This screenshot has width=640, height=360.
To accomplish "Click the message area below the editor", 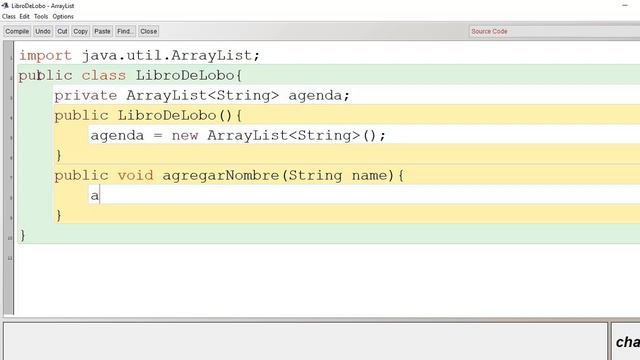I will [x=305, y=341].
